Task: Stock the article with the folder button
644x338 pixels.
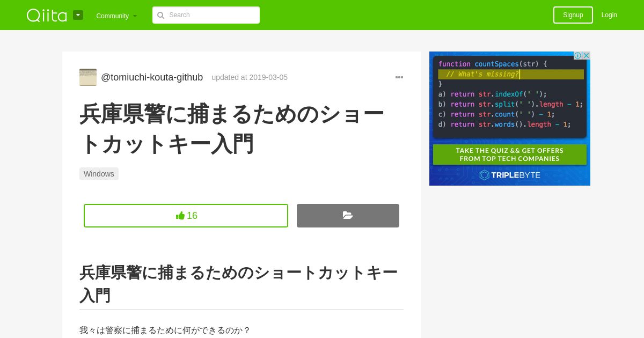Action: tap(348, 216)
